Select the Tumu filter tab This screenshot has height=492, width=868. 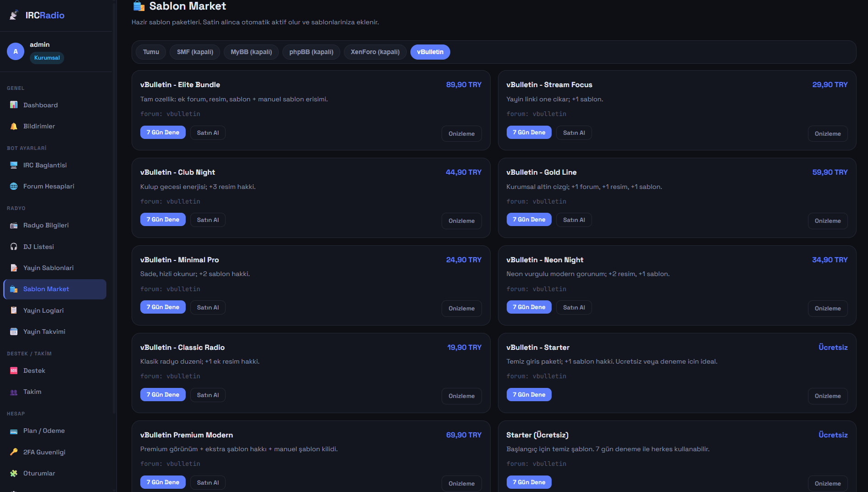click(x=151, y=52)
